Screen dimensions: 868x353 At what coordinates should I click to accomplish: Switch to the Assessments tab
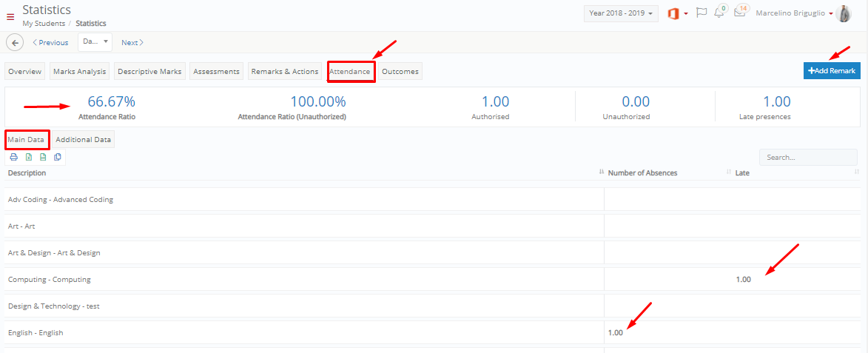(217, 71)
